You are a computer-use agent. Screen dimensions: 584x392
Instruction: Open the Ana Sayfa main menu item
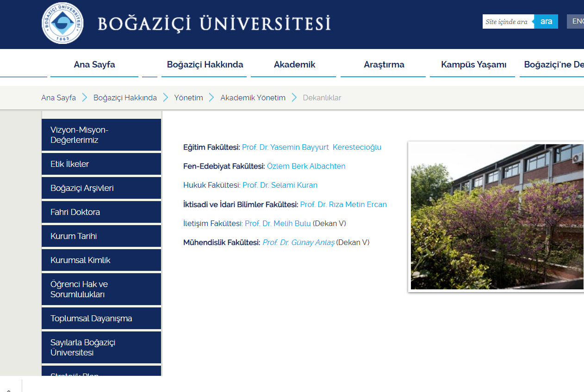pyautogui.click(x=94, y=65)
